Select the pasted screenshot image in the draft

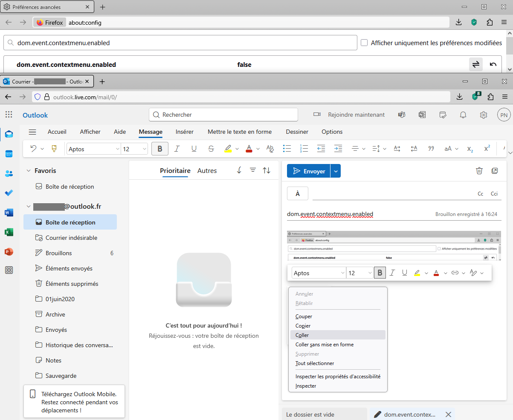click(x=394, y=246)
